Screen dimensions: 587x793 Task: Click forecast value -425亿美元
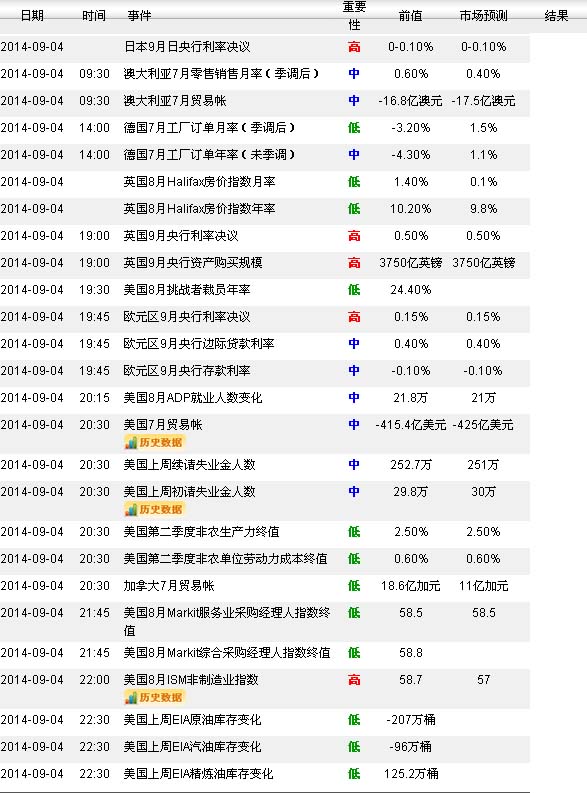483,425
